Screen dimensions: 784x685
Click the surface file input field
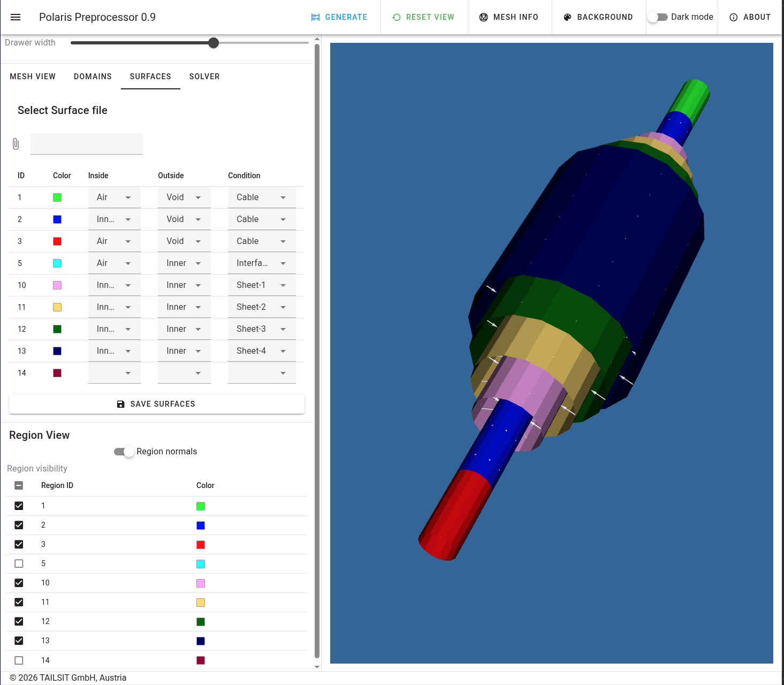[87, 144]
